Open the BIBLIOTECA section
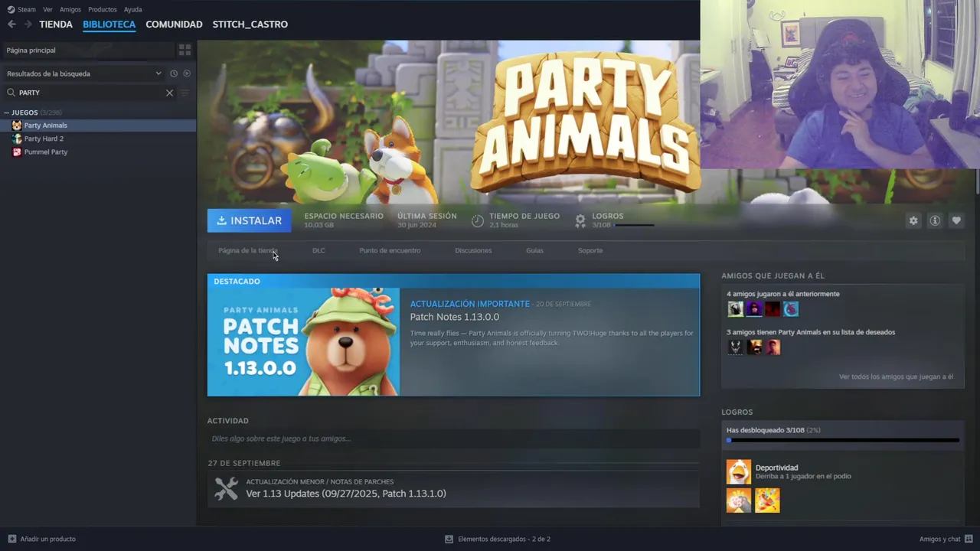The width and height of the screenshot is (980, 551). (x=109, y=24)
